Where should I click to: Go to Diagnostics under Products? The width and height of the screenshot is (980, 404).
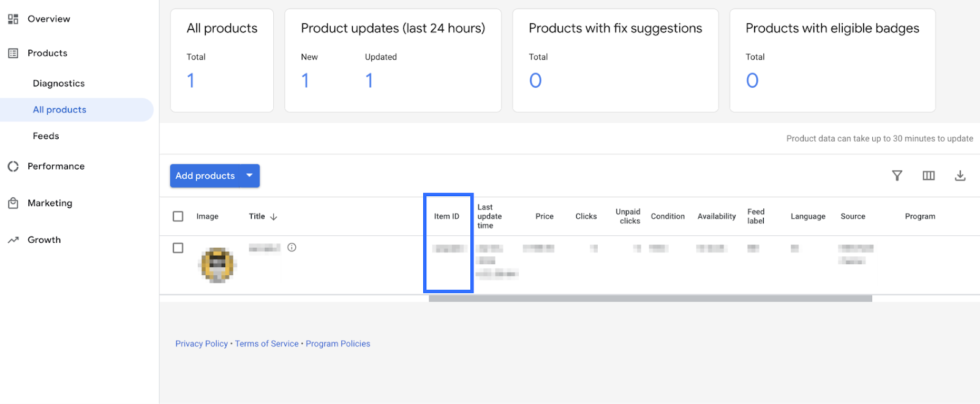pyautogui.click(x=59, y=83)
